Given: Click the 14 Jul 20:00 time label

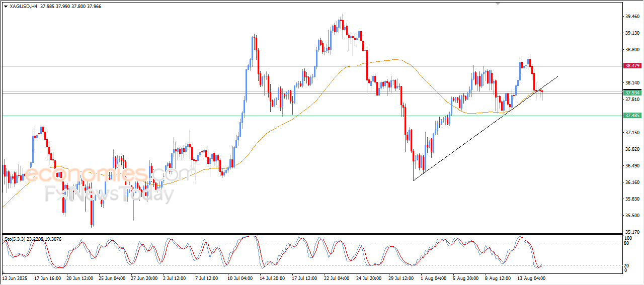Looking at the screenshot, I should pyautogui.click(x=273, y=277).
